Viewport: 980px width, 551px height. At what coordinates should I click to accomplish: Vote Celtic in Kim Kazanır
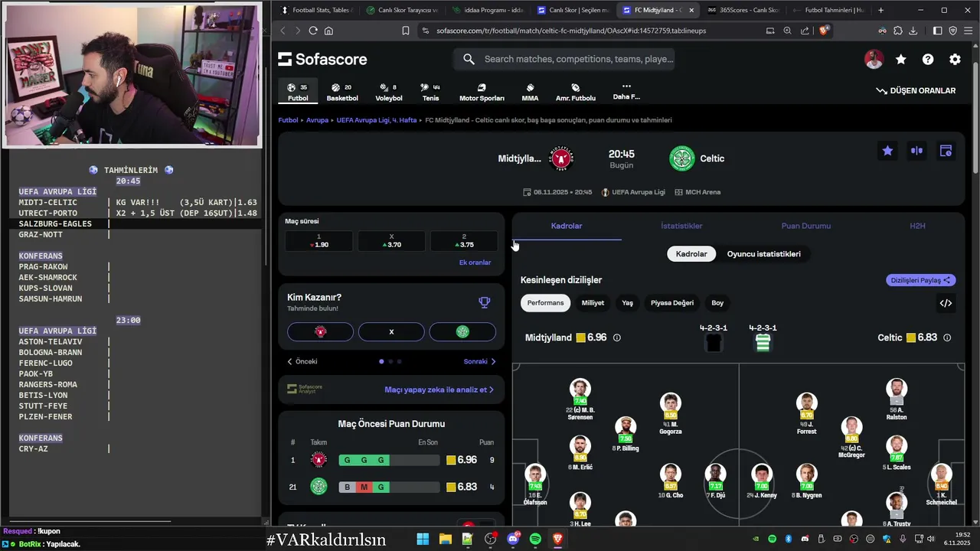coord(462,331)
